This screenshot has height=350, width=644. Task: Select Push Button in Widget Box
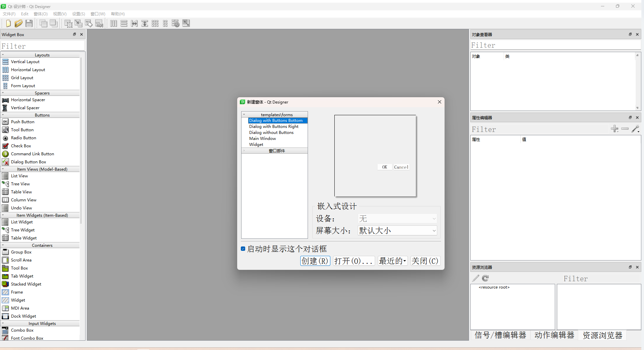[22, 122]
